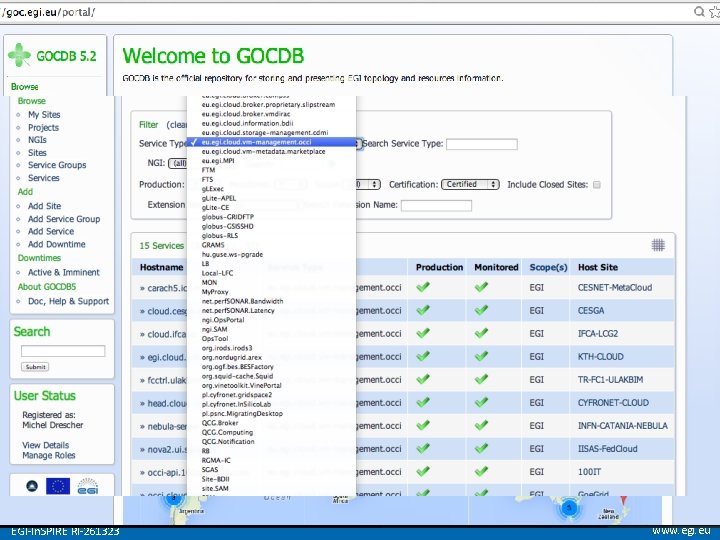Click the red map pin marker
Viewport: 720px width, 540px height.
tap(623, 500)
